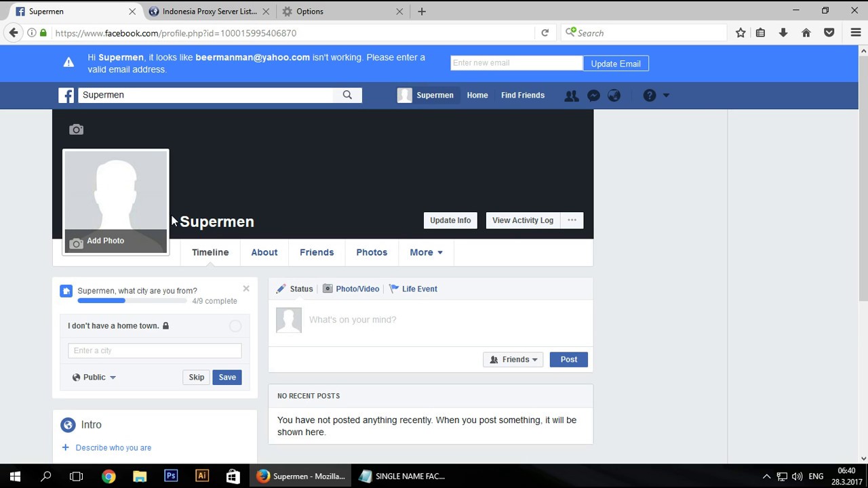Go to Home in the Facebook header
868x488 pixels.
[x=477, y=96]
